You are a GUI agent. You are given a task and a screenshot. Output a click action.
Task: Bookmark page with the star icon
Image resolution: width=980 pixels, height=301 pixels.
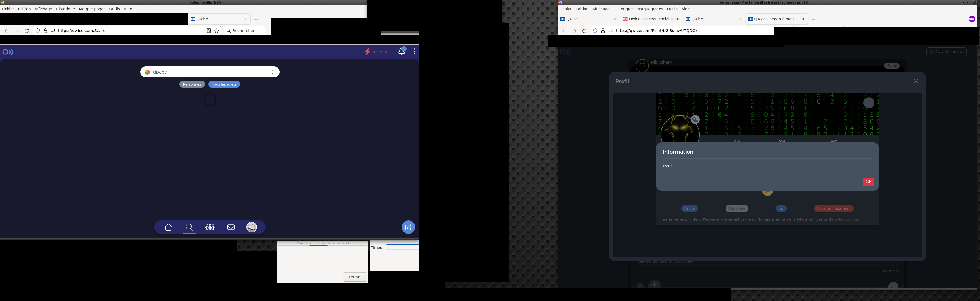click(217, 31)
